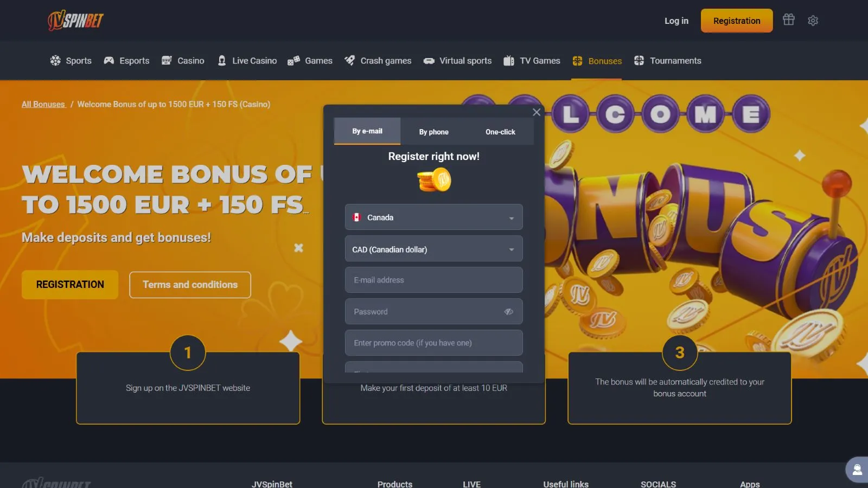Screen dimensions: 868x488
Task: Switch to the By phone tab
Action: (x=434, y=132)
